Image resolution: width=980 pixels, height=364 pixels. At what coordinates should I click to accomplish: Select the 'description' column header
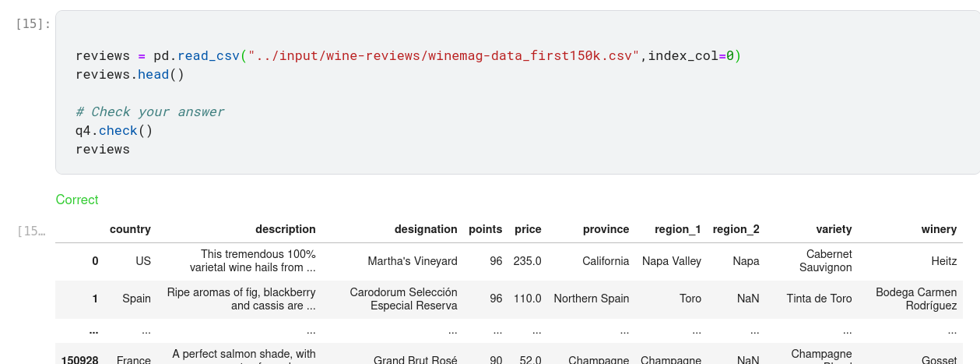(x=285, y=229)
